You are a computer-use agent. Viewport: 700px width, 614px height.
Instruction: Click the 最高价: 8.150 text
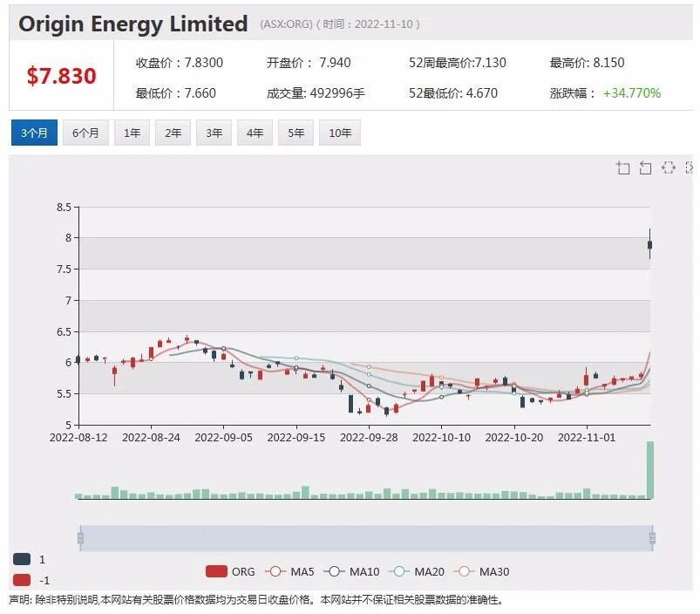(587, 63)
